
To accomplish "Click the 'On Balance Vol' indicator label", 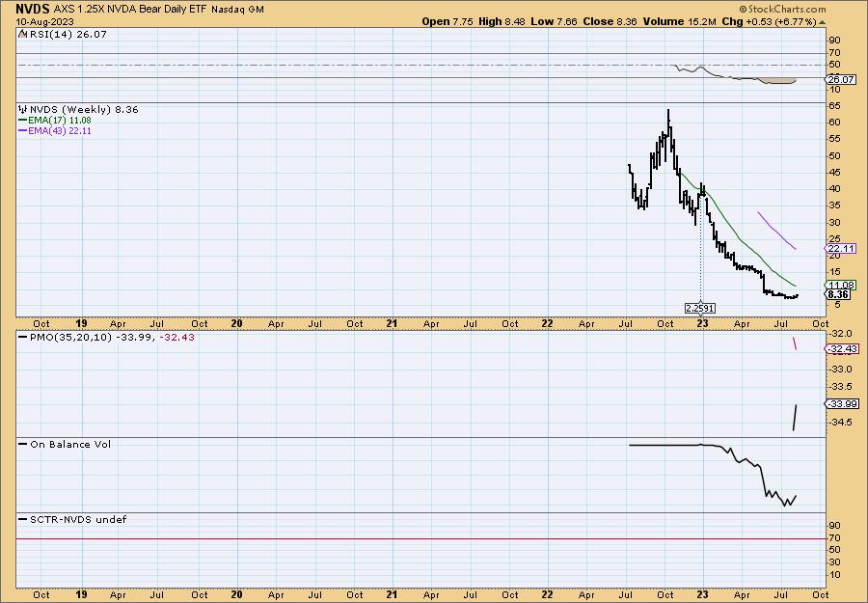I will (70, 444).
